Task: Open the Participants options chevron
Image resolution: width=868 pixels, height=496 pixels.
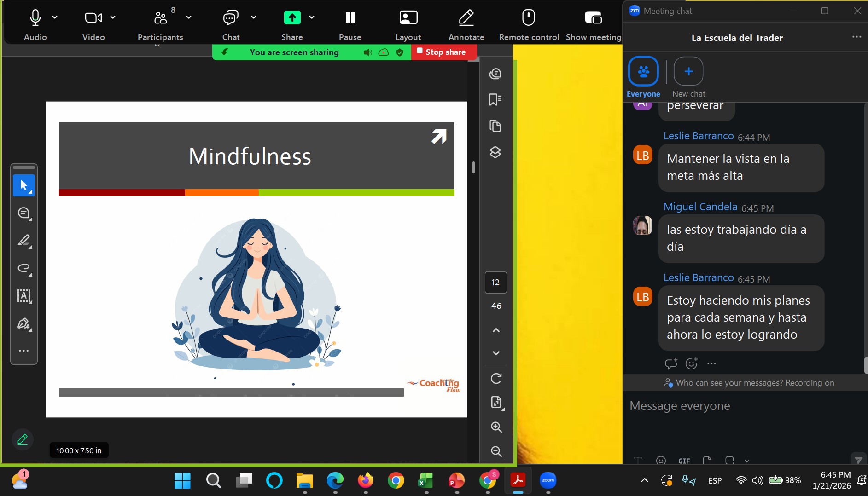Action: (189, 17)
